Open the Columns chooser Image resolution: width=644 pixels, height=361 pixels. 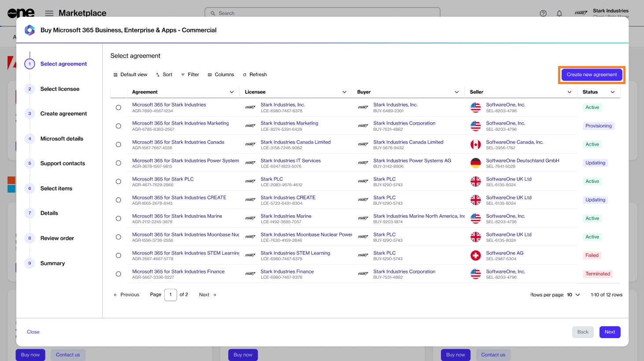[221, 75]
